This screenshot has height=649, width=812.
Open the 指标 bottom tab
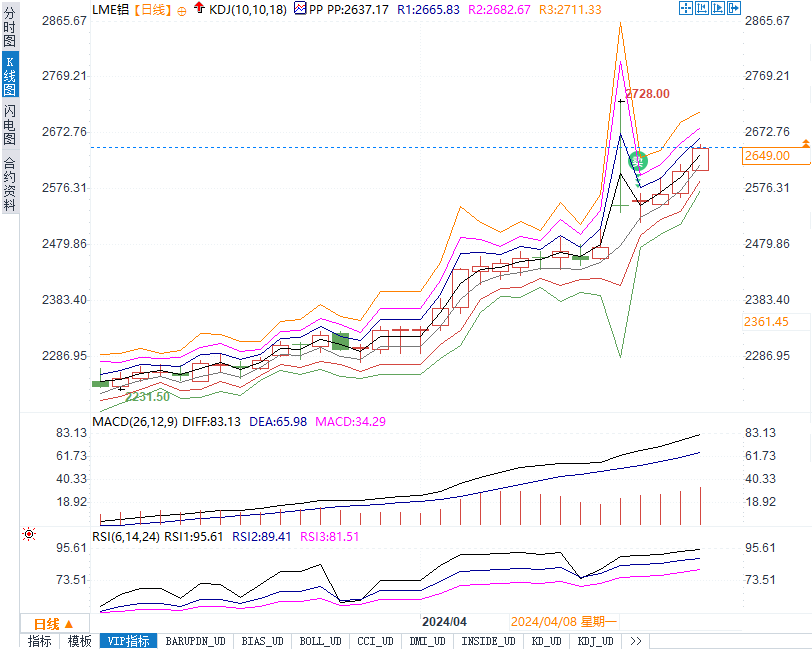[39, 641]
